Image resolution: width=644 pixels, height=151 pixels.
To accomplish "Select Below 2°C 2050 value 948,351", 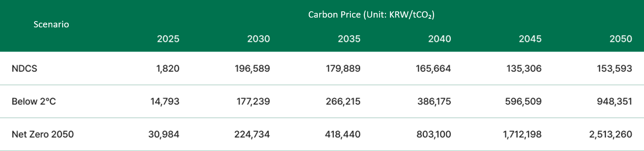I will coord(614,101).
